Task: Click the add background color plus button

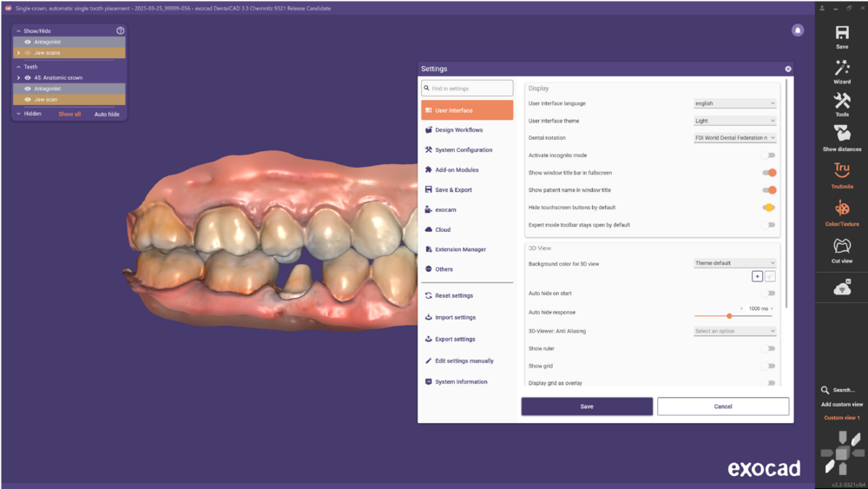Action: (x=757, y=276)
